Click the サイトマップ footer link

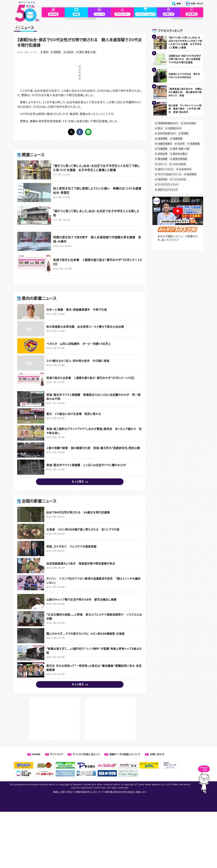point(54,754)
